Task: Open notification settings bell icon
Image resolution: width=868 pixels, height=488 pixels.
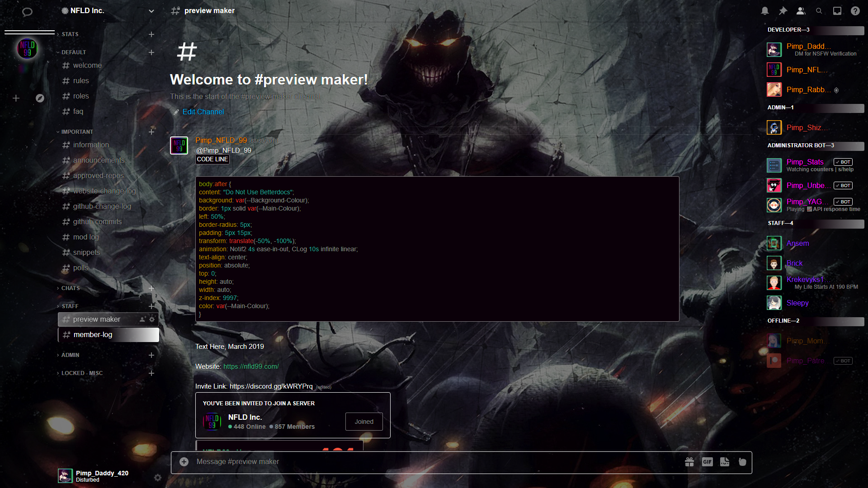Action: (x=764, y=11)
